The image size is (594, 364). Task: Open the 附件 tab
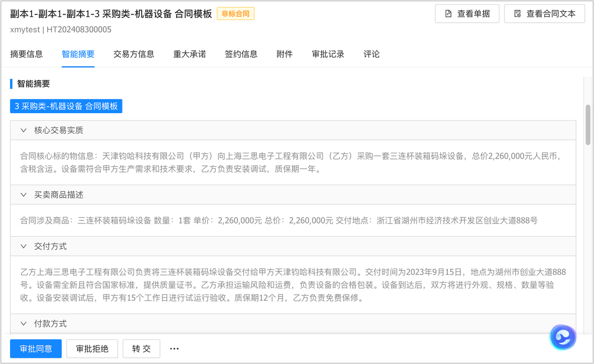[284, 54]
